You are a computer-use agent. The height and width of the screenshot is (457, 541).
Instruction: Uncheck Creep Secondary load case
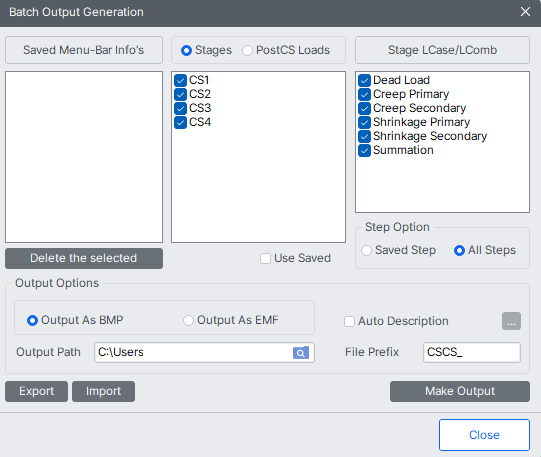[364, 108]
